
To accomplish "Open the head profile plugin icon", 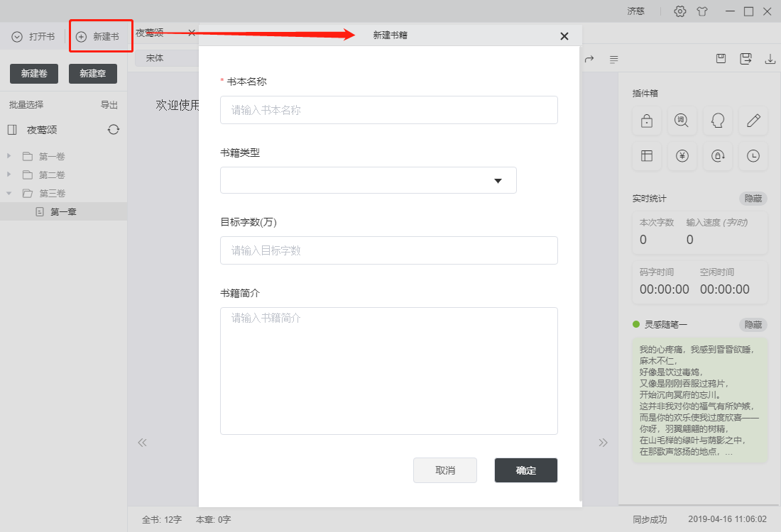I will [718, 121].
